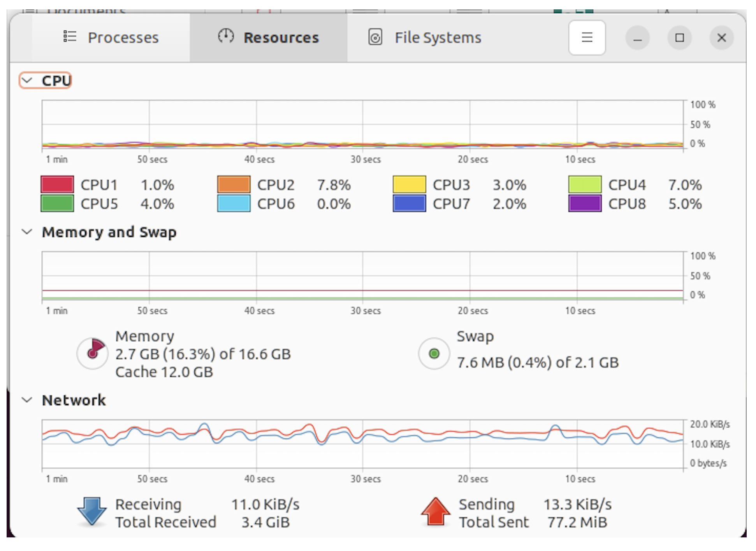Select the CPU4 lime green swatch
Screen dimensions: 756x551
[x=584, y=184]
